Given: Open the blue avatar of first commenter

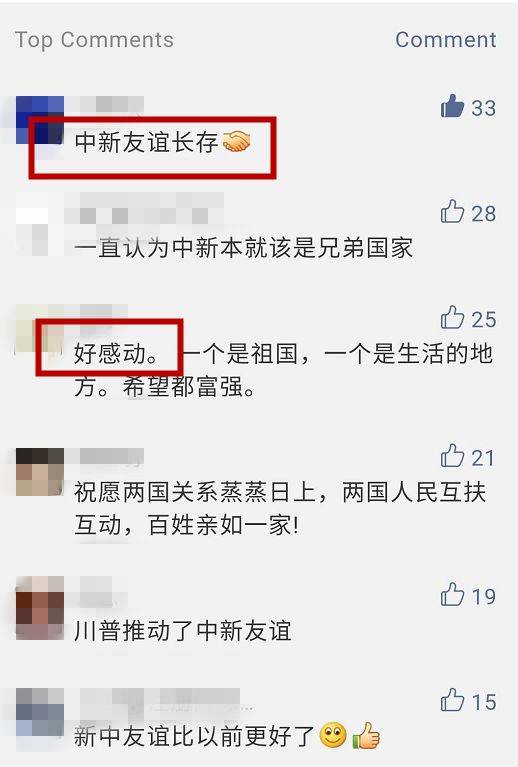Looking at the screenshot, I should click(x=40, y=120).
